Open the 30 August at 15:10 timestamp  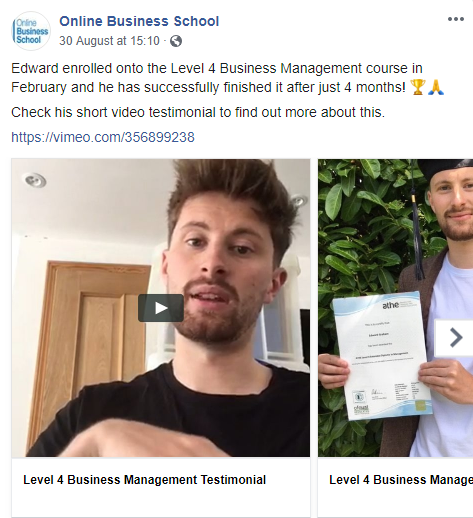(109, 41)
